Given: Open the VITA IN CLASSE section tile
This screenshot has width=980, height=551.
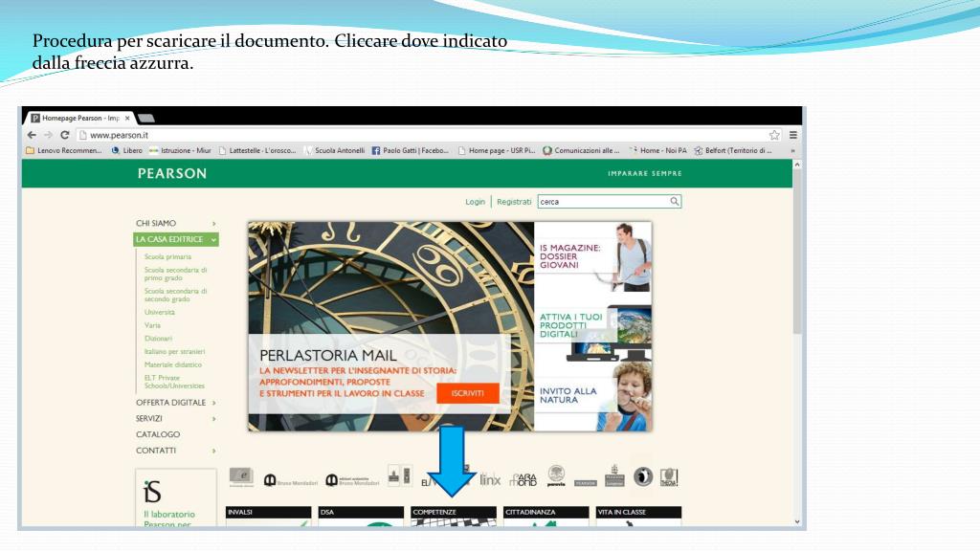Looking at the screenshot, I should click(x=638, y=516).
